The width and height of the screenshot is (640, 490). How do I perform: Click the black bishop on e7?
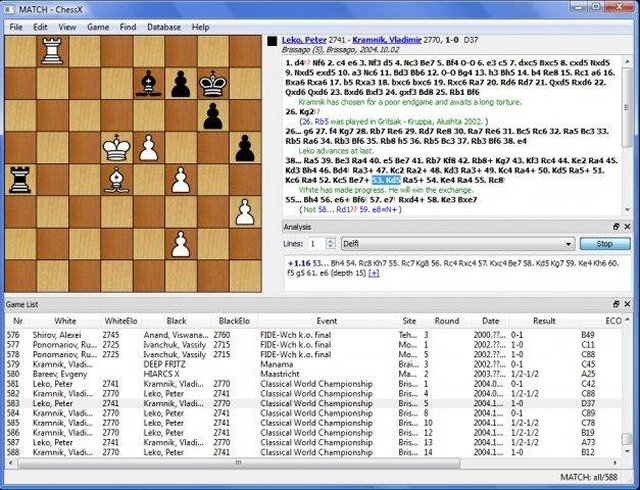[149, 83]
